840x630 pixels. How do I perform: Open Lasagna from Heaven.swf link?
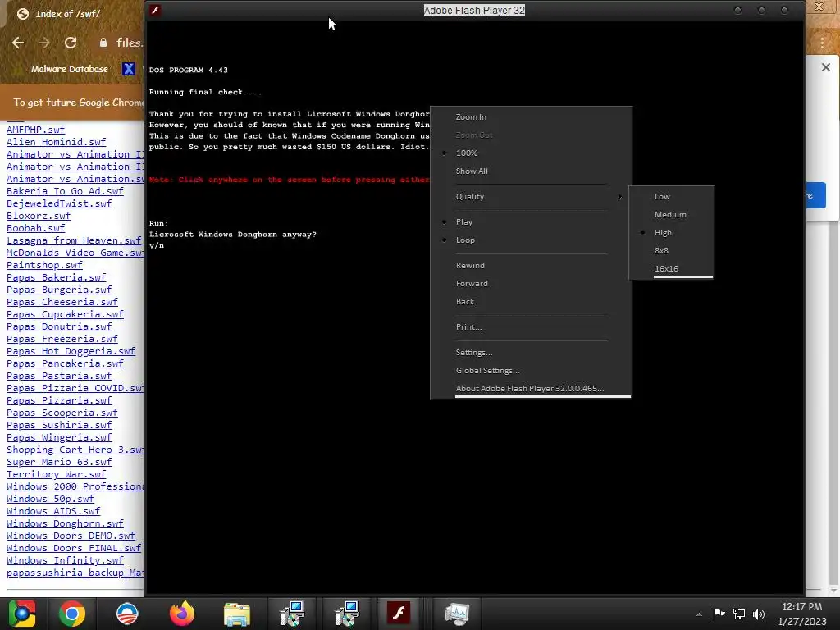click(74, 240)
